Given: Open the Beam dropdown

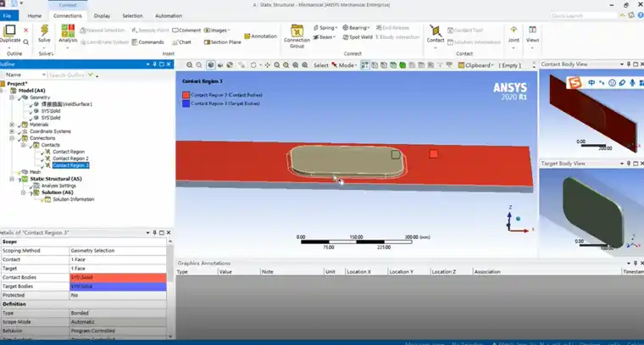Looking at the screenshot, I should (324, 37).
